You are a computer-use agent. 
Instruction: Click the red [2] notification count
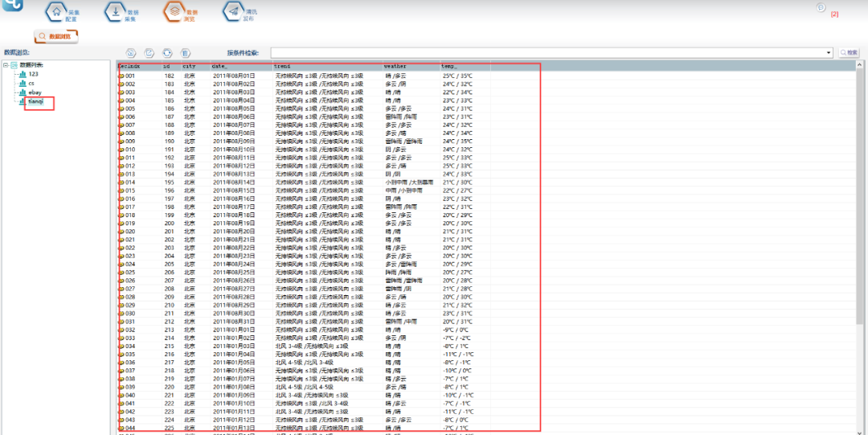coord(834,14)
